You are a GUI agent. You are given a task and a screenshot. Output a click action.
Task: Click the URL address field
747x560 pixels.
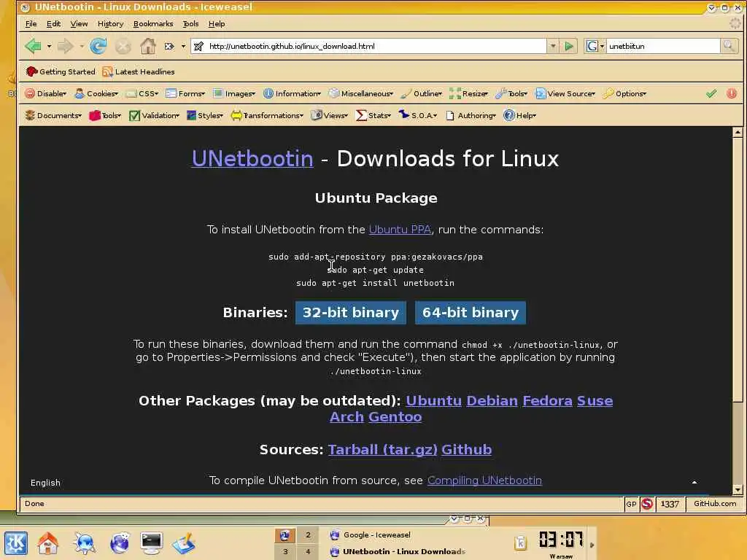(368, 46)
